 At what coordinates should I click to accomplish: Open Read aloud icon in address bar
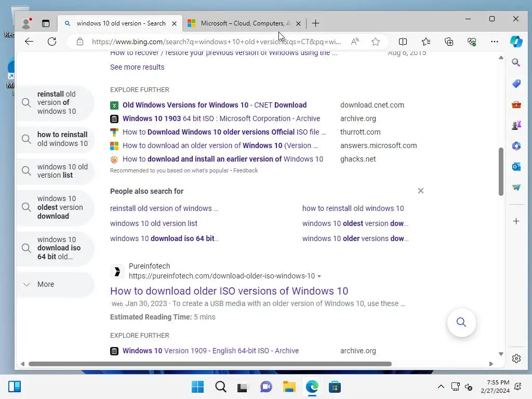(x=355, y=42)
